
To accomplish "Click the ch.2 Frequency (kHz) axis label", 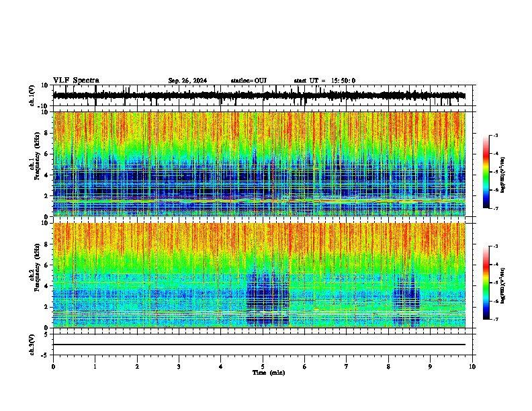I will [x=34, y=267].
